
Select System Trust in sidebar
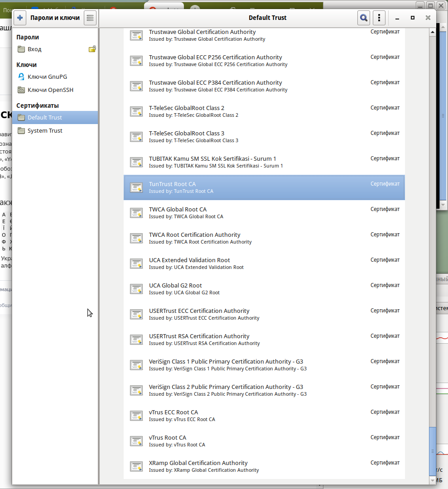tap(55, 131)
